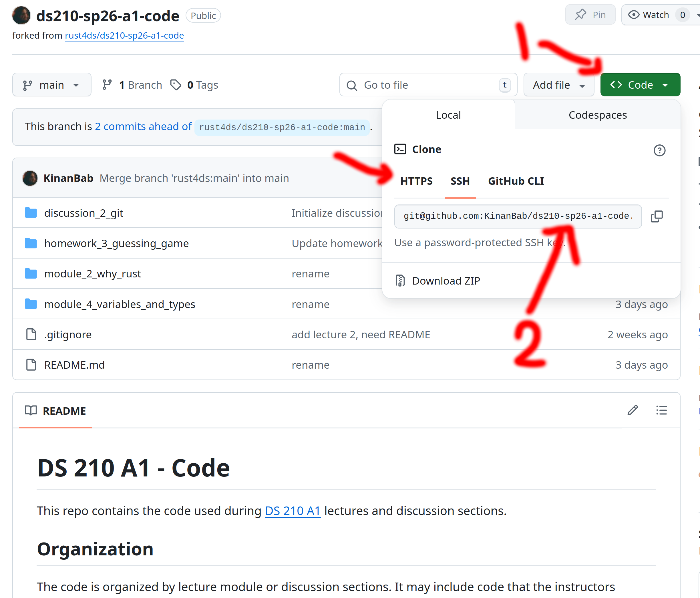The height and width of the screenshot is (598, 700).
Task: Open the green Code dropdown
Action: pyautogui.click(x=640, y=84)
